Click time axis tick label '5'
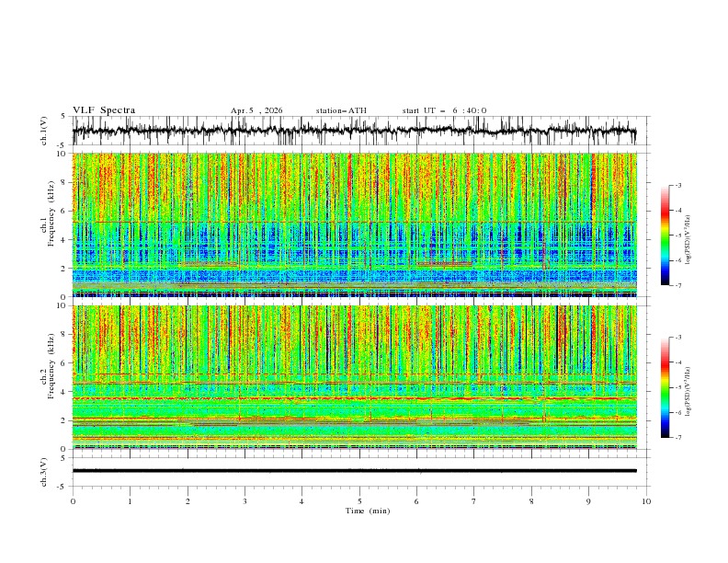This screenshot has width=728, height=563. coord(359,501)
